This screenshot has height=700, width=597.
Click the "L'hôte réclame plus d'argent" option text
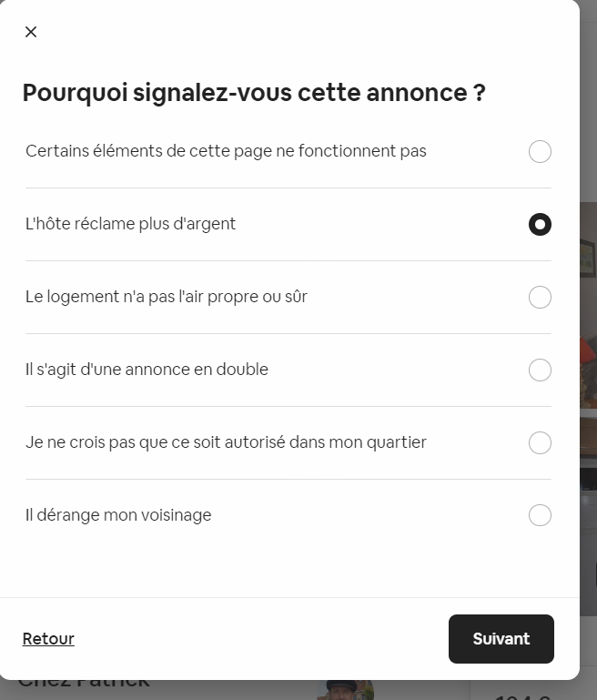click(130, 224)
